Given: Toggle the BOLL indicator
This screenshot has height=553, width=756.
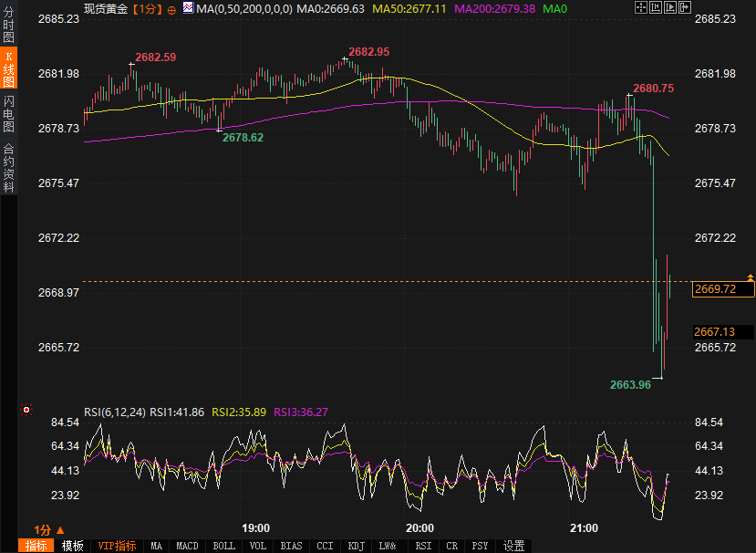Looking at the screenshot, I should click(x=223, y=546).
